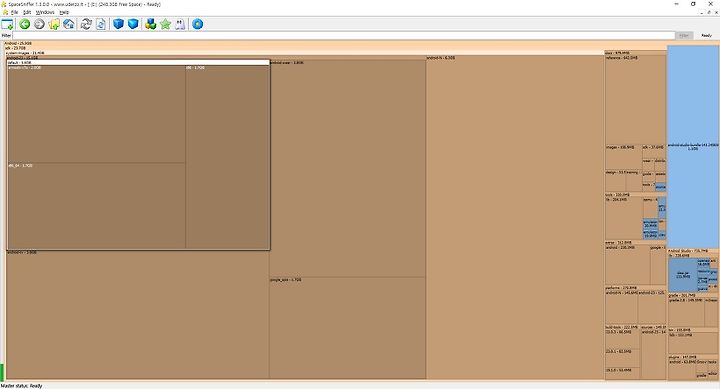Open the Edit menu

[27, 12]
